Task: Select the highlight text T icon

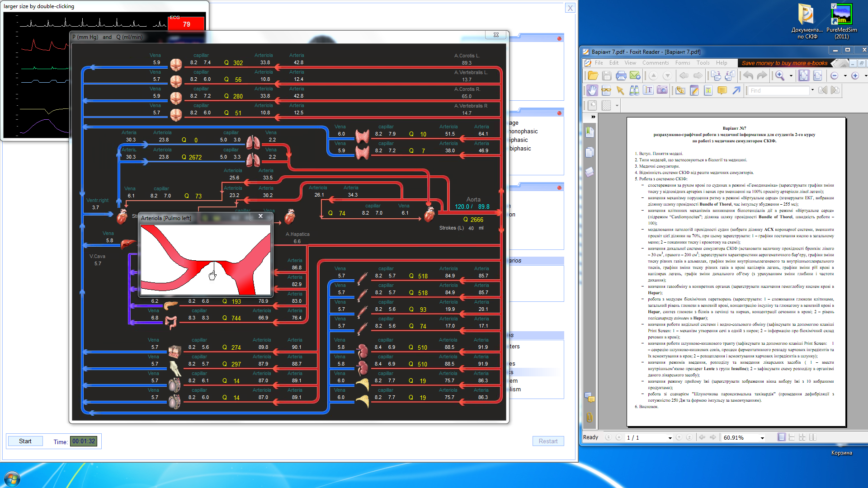Action: point(708,90)
